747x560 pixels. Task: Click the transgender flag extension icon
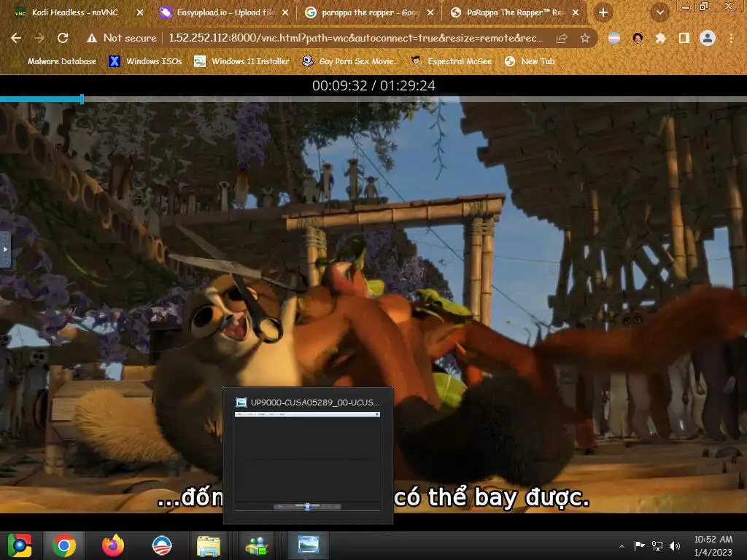[614, 38]
